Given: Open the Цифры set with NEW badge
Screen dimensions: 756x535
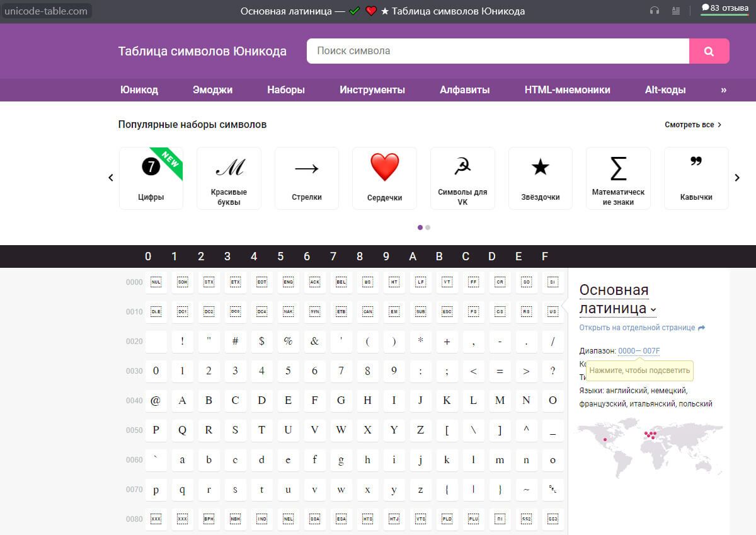Looking at the screenshot, I should click(151, 177).
